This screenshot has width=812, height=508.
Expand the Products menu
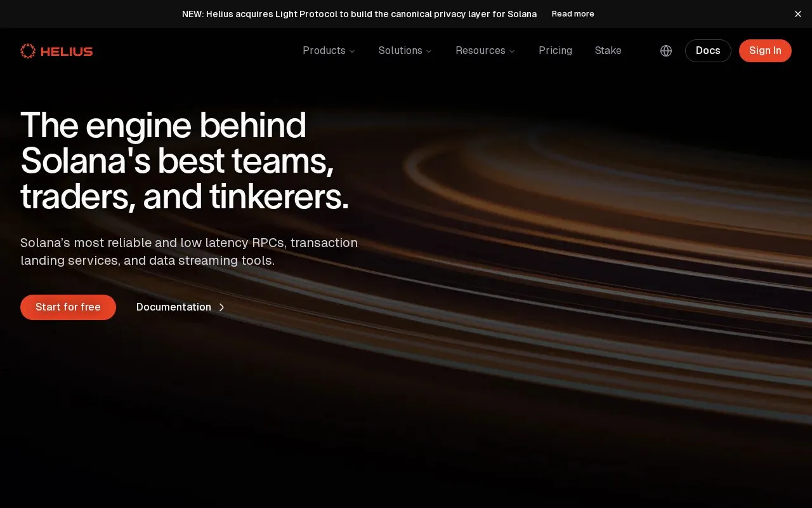tap(329, 51)
